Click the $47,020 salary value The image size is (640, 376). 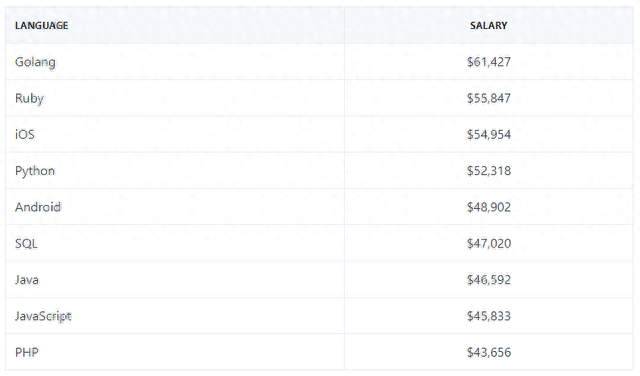pyautogui.click(x=489, y=243)
